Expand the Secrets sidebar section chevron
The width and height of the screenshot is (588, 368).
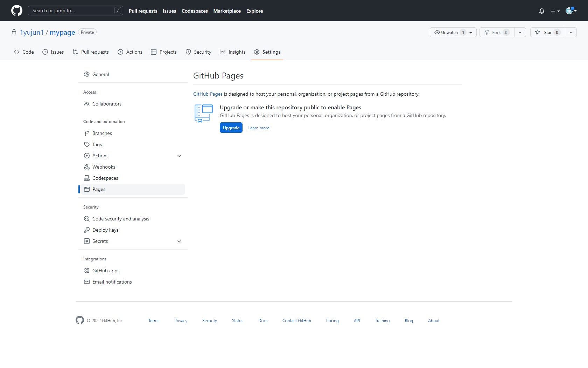pyautogui.click(x=179, y=241)
